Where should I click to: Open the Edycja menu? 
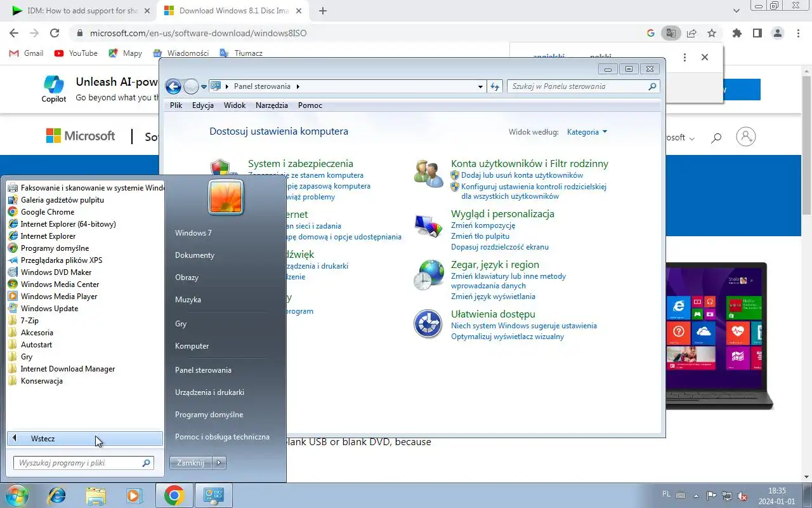pyautogui.click(x=203, y=105)
